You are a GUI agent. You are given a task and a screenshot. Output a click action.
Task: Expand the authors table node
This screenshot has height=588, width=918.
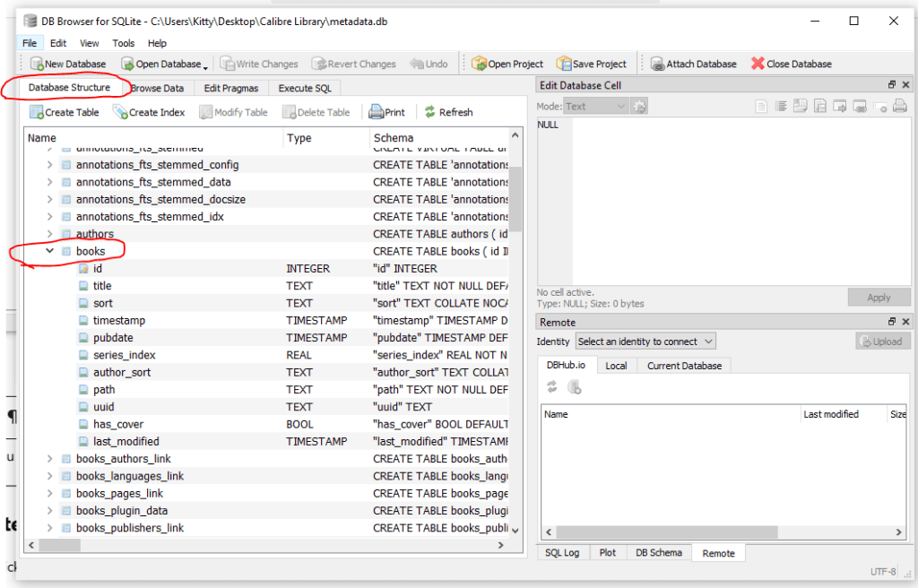50,234
